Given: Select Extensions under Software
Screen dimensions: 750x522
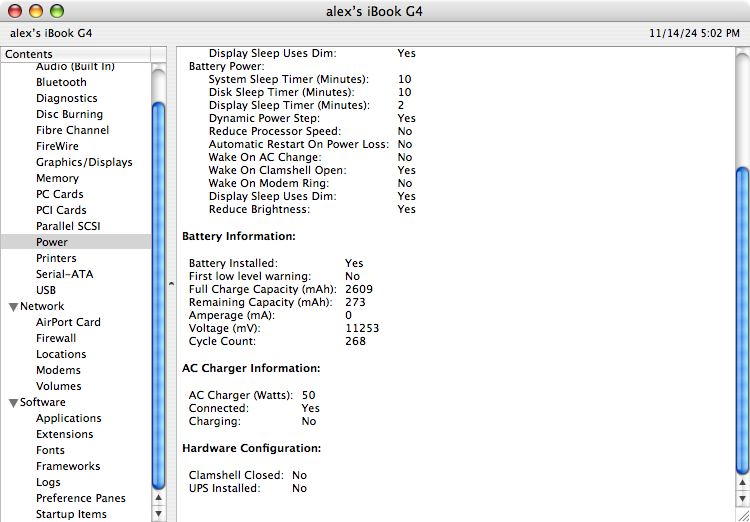Looking at the screenshot, I should point(65,434).
